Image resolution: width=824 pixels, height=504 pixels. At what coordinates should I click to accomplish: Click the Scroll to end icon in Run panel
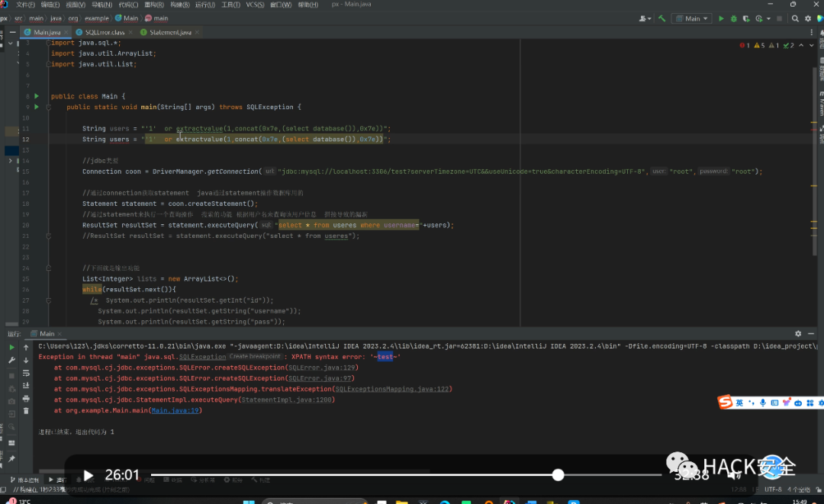pos(26,386)
